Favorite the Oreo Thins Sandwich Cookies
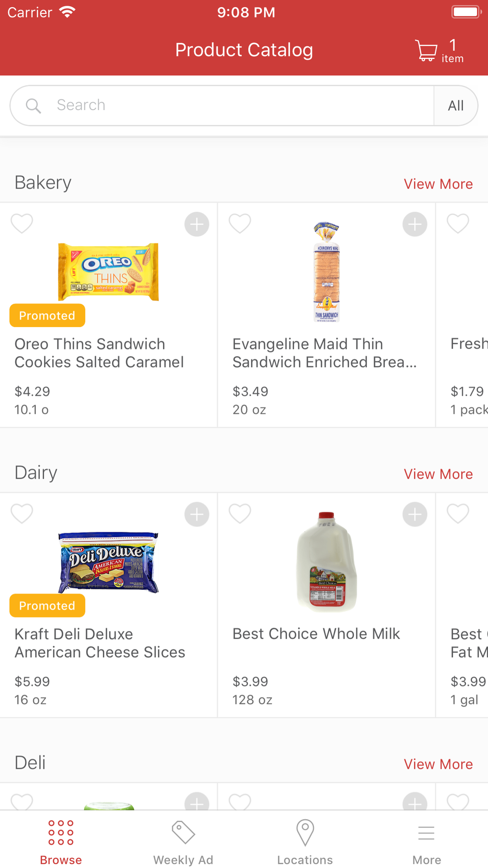488x868 pixels. point(22,224)
